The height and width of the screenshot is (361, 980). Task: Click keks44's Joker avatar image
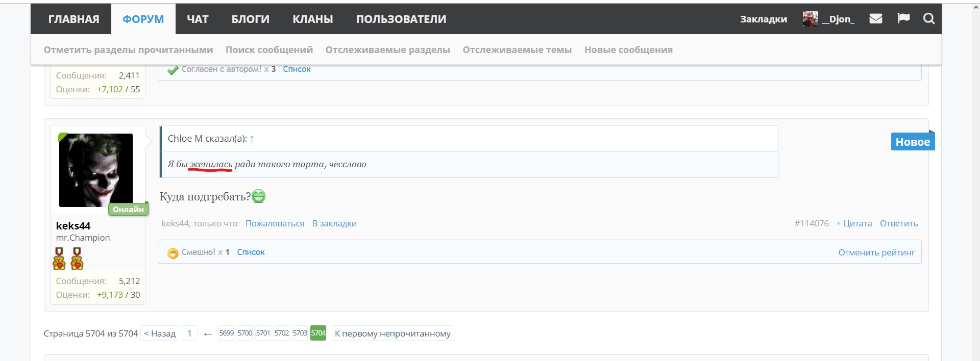click(x=96, y=170)
